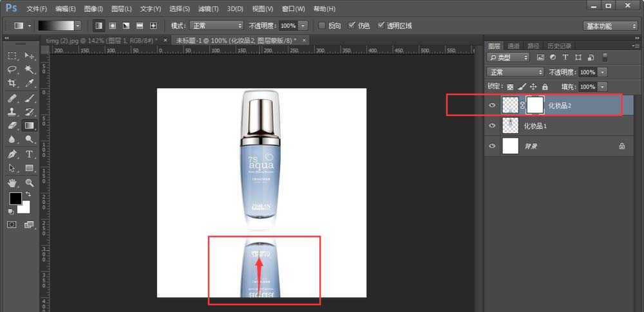Switch to the 历史记录 panel tab
Screen dimensions: 644x312
[x=559, y=46]
